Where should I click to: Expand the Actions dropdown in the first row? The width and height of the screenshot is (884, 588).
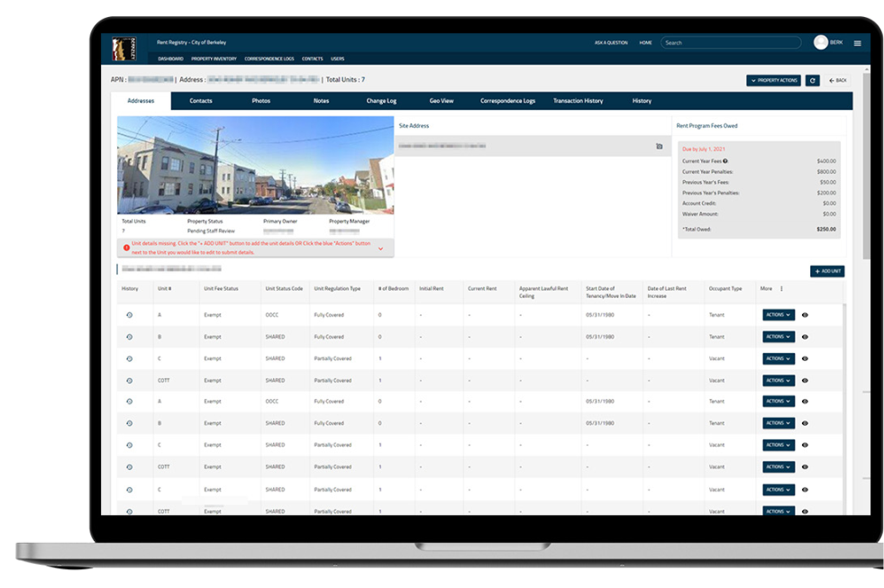(779, 314)
